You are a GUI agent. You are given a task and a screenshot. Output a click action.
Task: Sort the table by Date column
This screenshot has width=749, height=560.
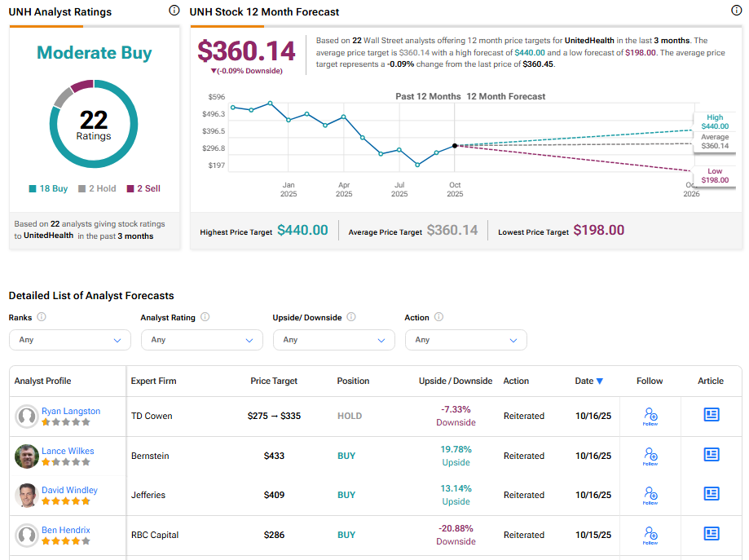[588, 381]
